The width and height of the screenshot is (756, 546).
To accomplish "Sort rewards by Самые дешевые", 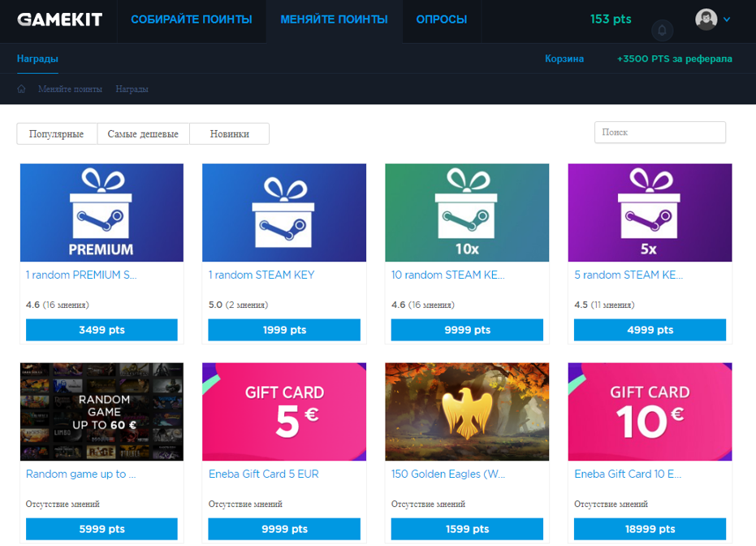I will [x=143, y=133].
